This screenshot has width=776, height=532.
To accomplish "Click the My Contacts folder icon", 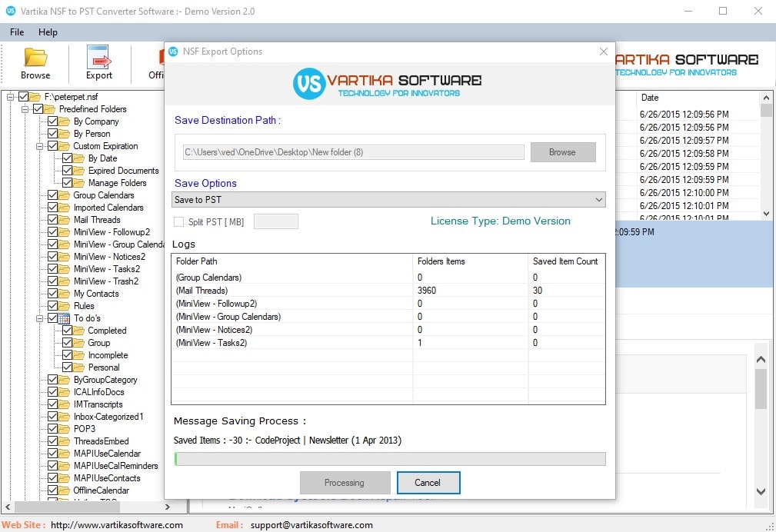I will point(65,294).
